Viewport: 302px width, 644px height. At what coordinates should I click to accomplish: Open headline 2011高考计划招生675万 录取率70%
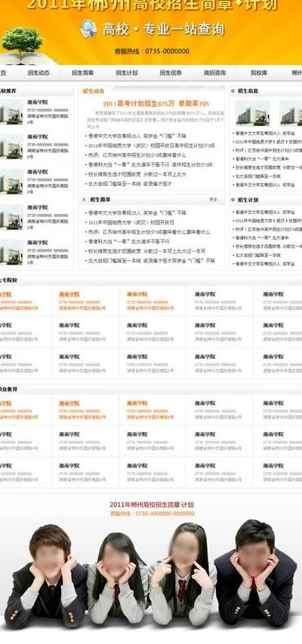pyautogui.click(x=156, y=103)
